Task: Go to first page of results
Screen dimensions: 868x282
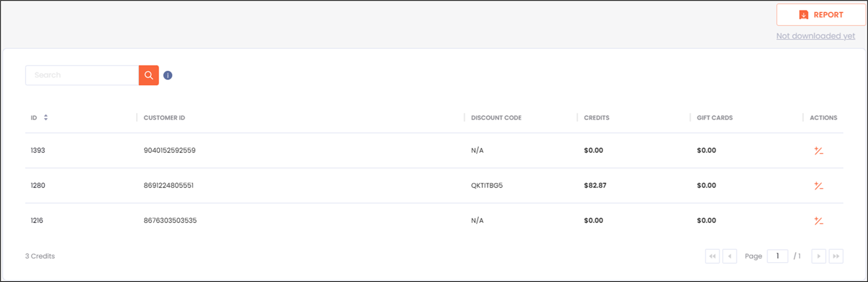Action: pos(712,256)
